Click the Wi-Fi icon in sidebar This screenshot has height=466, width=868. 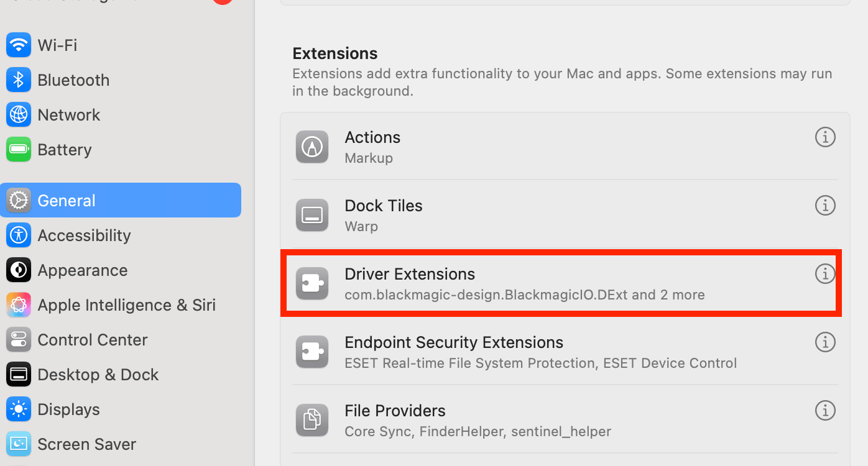(19, 45)
